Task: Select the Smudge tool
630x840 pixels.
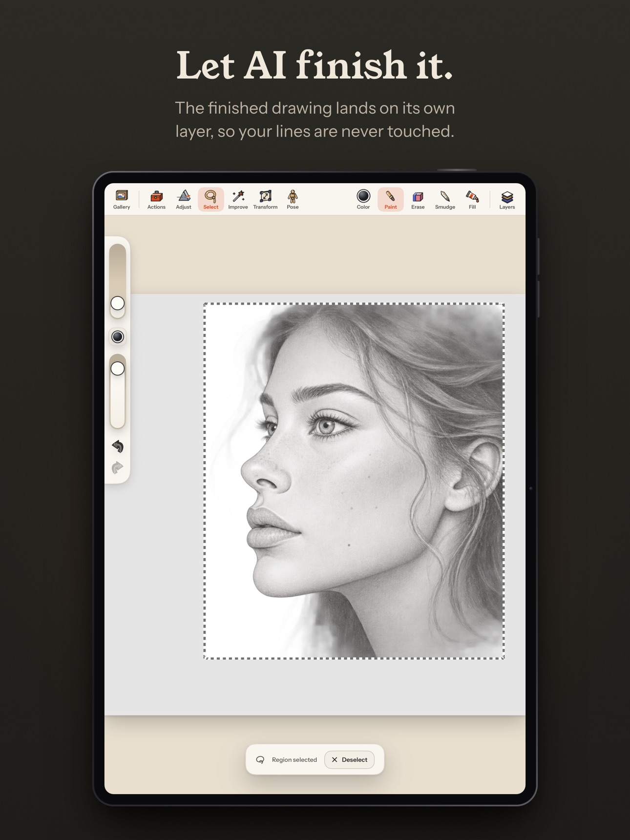Action: [445, 200]
